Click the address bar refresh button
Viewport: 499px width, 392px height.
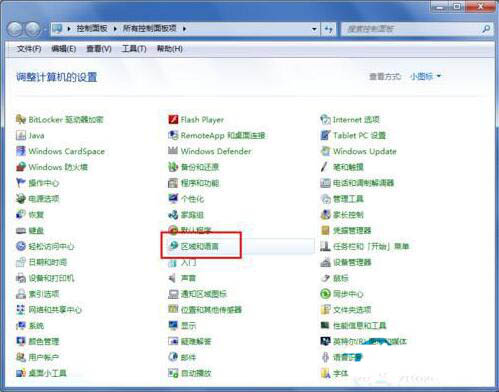[328, 29]
